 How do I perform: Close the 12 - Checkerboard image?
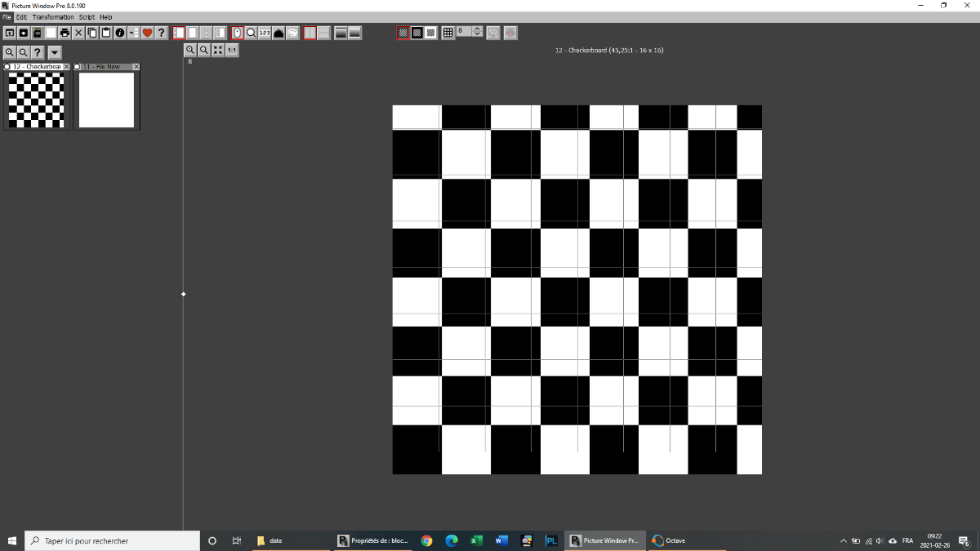pyautogui.click(x=67, y=67)
